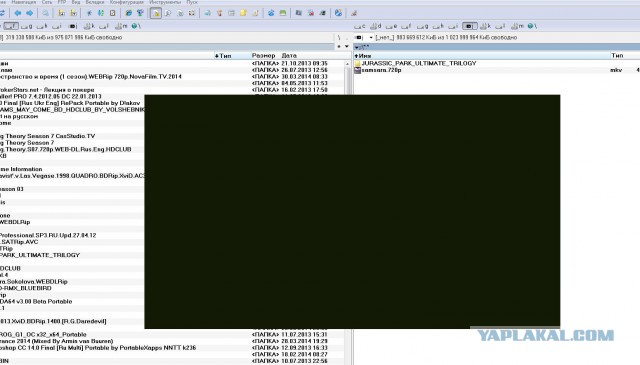Click the control panel icon near the toolbar end

pyautogui.click(x=338, y=13)
